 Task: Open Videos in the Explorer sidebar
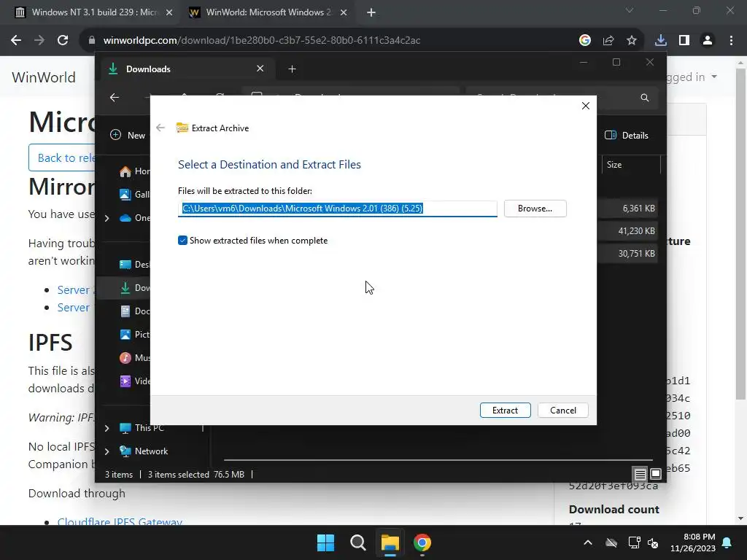(x=135, y=381)
